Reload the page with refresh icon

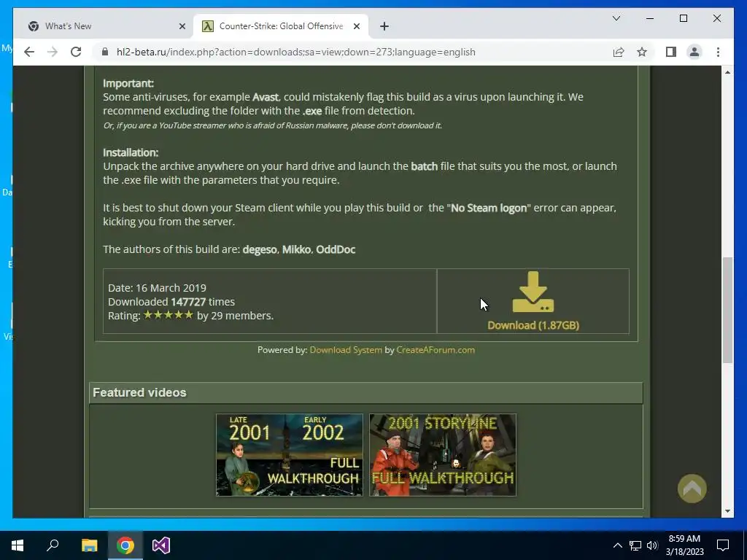pos(76,52)
